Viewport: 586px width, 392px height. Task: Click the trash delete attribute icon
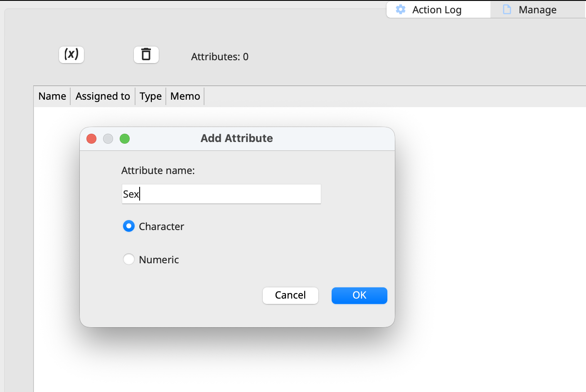[146, 54]
